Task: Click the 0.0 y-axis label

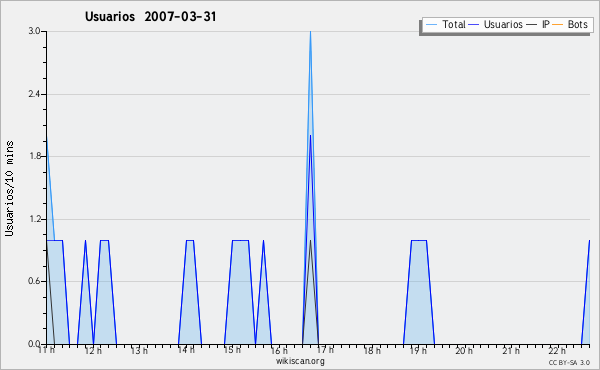Action: tap(34, 344)
